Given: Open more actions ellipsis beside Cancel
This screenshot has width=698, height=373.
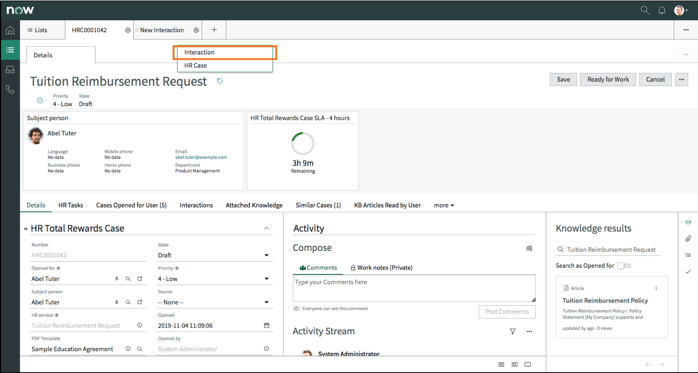Looking at the screenshot, I should point(682,79).
